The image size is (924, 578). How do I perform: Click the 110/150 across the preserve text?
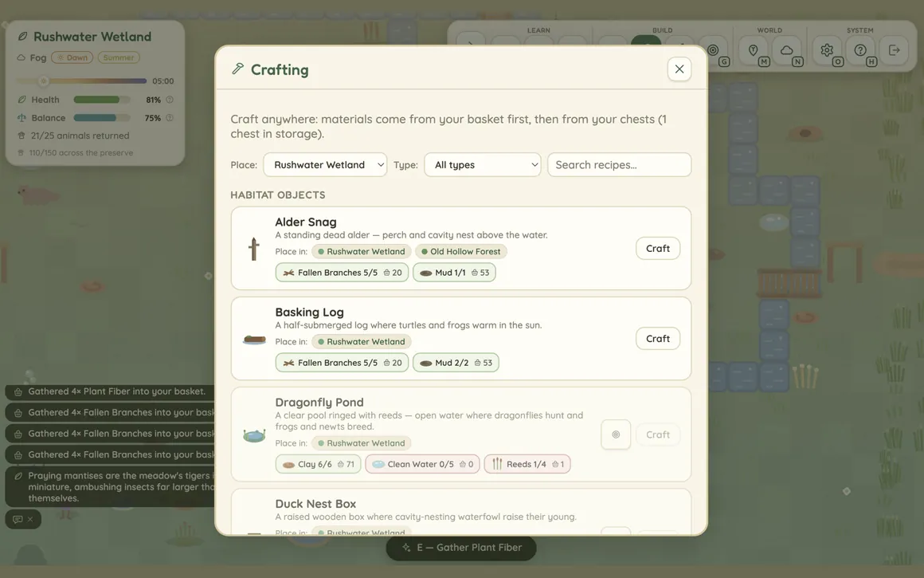tap(80, 153)
